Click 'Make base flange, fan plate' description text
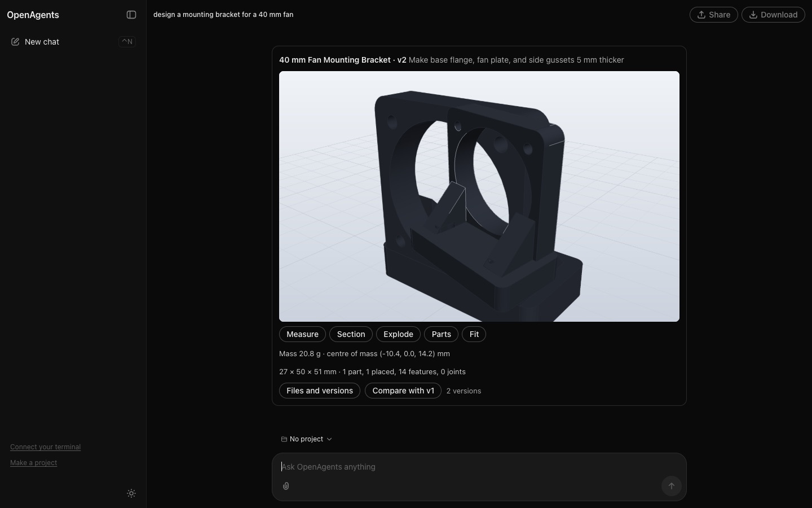 (x=516, y=60)
